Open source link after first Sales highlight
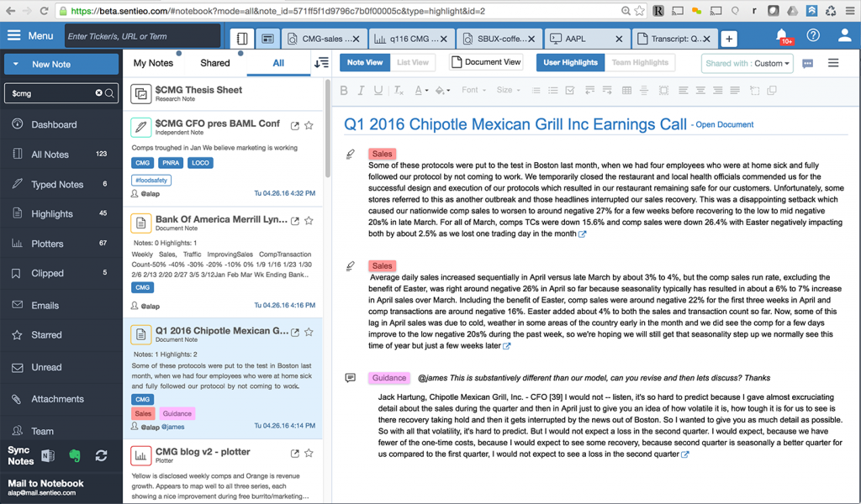 (583, 234)
